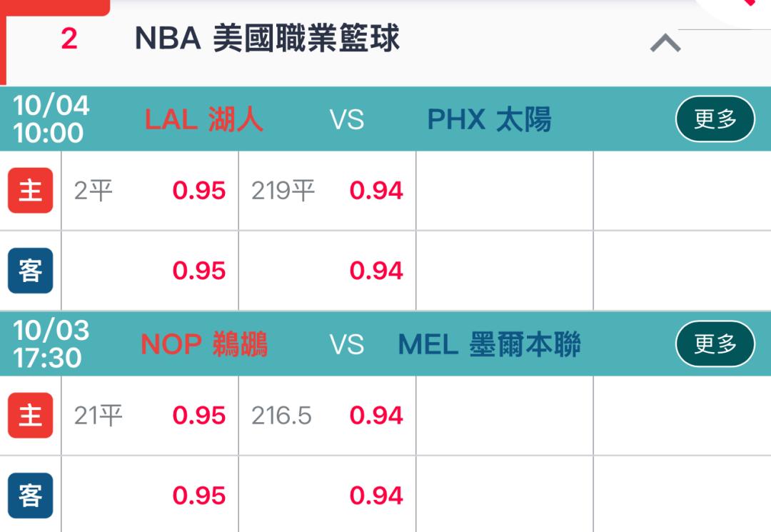771x532 pixels.
Task: Click the 客 icon in NOP game
Action: 30,496
